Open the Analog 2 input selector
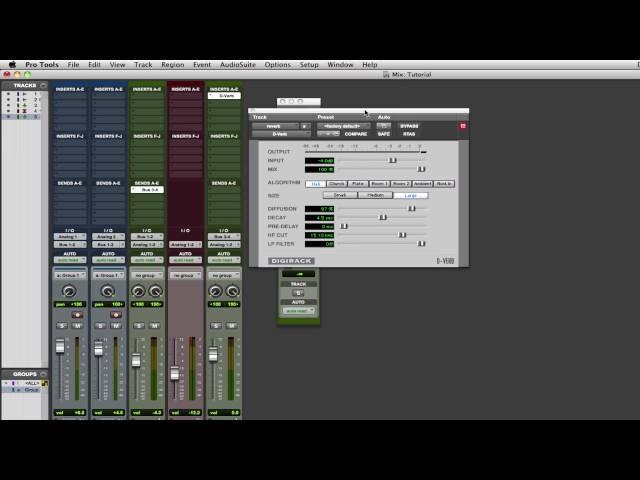The image size is (640, 480). (108, 237)
